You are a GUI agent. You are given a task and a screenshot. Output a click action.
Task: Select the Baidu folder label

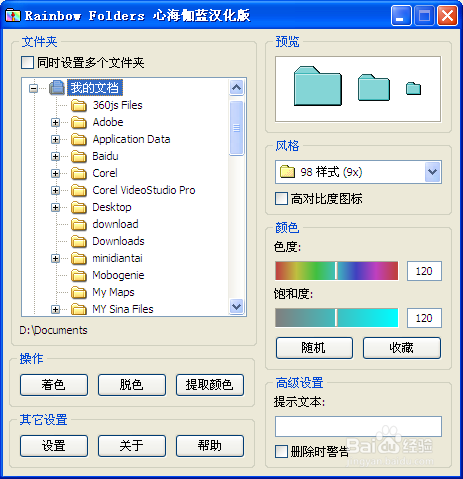(x=105, y=156)
